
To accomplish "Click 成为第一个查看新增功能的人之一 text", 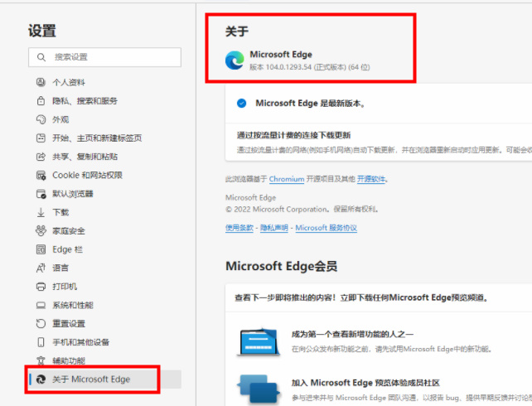I will pyautogui.click(x=352, y=335).
